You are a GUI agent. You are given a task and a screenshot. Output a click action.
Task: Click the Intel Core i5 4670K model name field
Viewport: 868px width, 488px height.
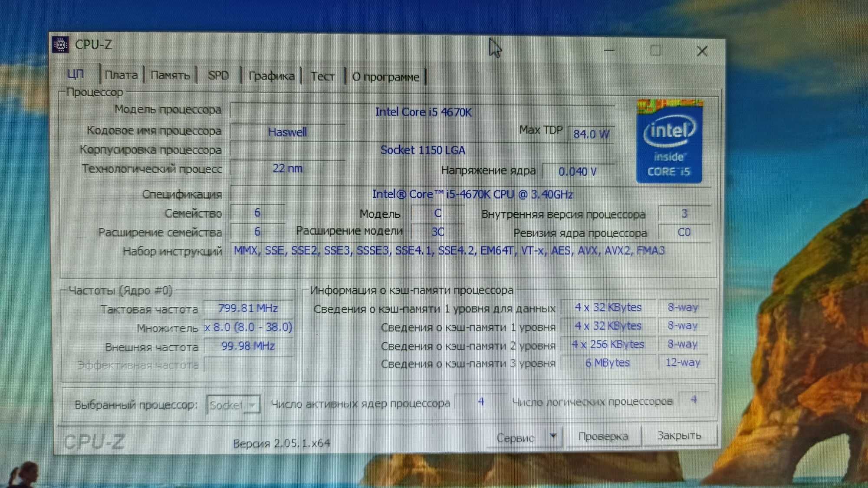pyautogui.click(x=422, y=111)
